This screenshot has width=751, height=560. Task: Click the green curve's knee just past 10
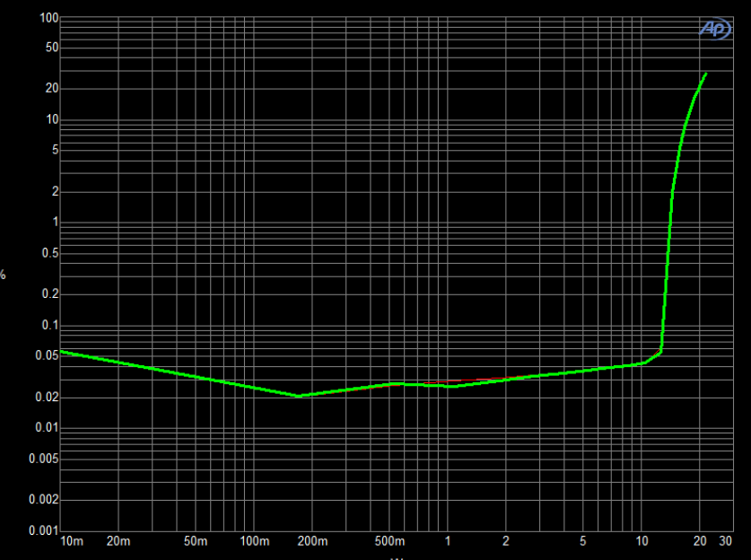tap(660, 351)
